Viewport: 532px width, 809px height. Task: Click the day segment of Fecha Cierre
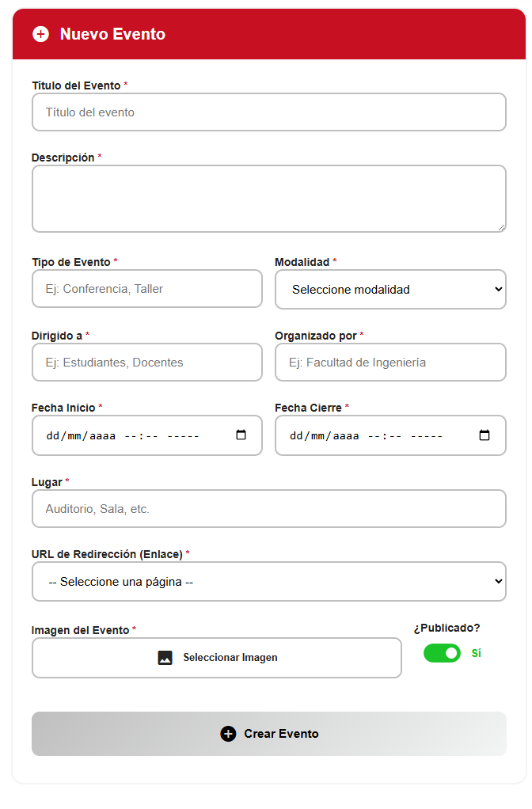click(x=296, y=435)
